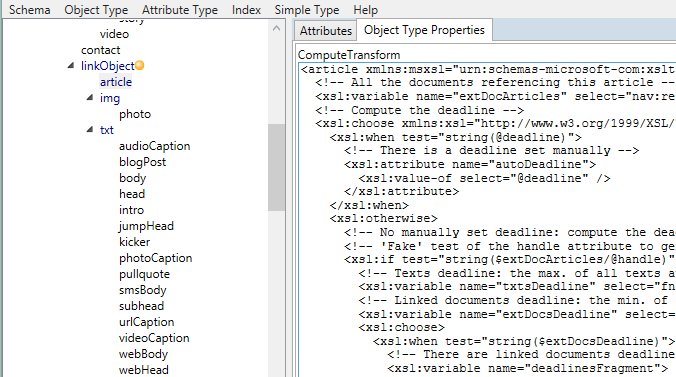Click the 'Compute the deadline' comment line

click(x=419, y=110)
